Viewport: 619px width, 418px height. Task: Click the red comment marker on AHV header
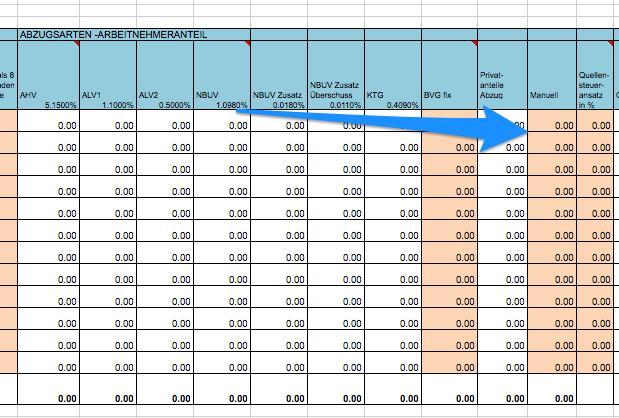(75, 45)
